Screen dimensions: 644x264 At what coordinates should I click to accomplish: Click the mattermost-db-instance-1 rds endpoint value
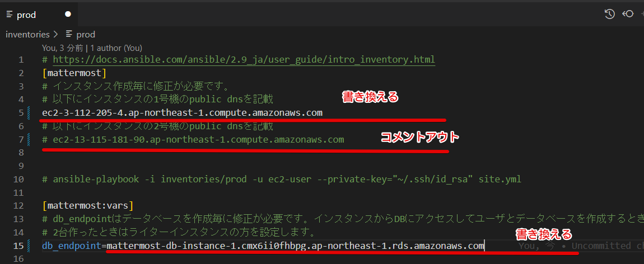(295, 246)
